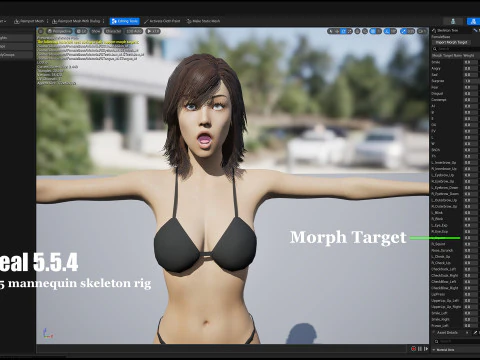Screen dimensions: 480x360
Task: Select the Smile_Right morph target
Action: click(x=441, y=319)
